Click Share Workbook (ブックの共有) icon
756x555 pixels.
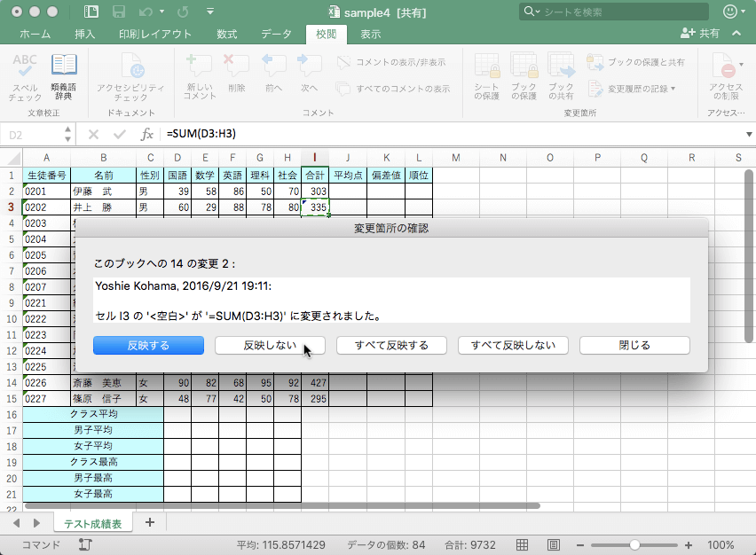click(x=561, y=77)
